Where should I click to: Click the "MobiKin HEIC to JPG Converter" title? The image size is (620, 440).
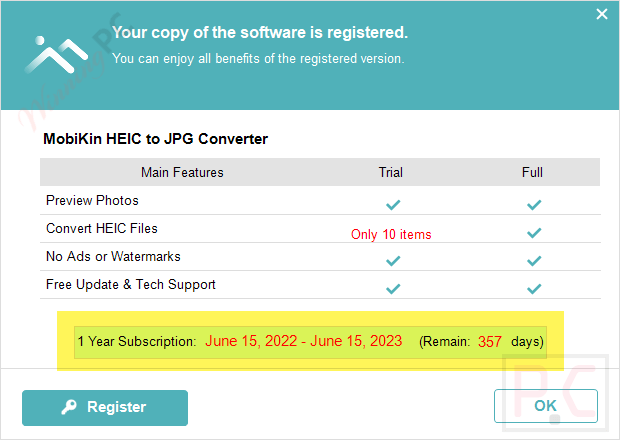pyautogui.click(x=155, y=139)
